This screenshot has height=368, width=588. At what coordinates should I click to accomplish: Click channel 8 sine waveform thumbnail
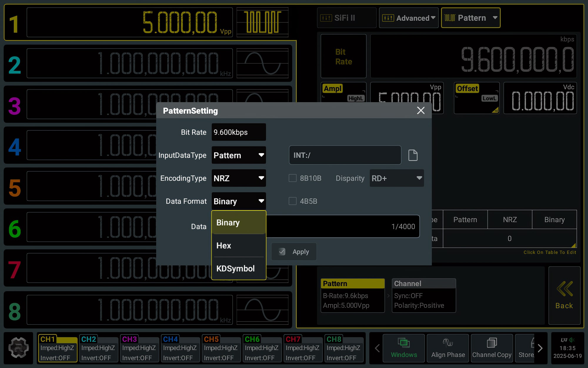pos(262,310)
